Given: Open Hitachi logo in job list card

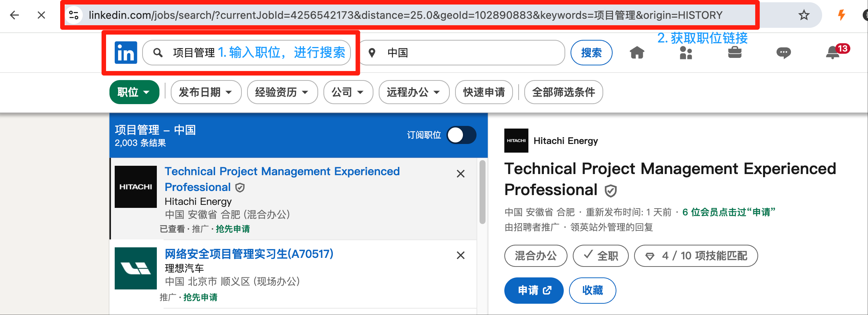Looking at the screenshot, I should tap(136, 187).
